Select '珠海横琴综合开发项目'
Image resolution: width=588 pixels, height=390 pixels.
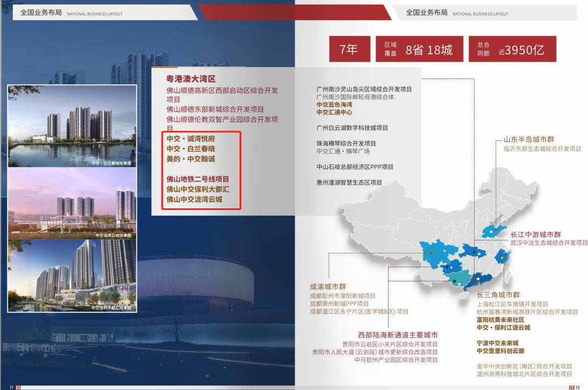pyautogui.click(x=346, y=144)
